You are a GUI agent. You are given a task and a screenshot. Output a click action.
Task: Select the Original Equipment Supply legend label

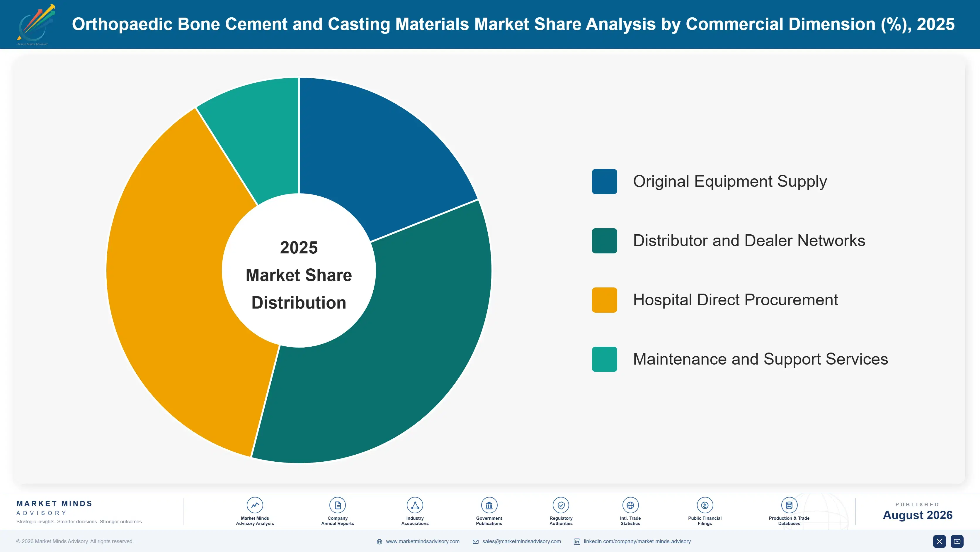click(730, 182)
